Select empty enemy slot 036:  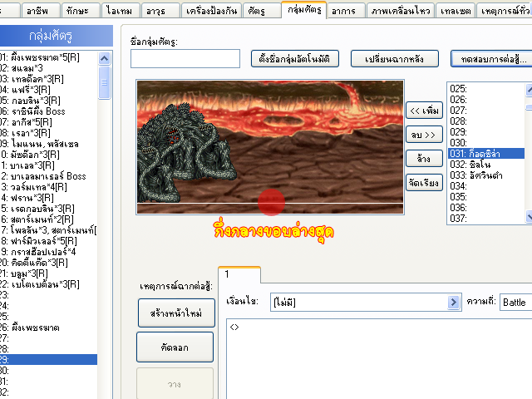[x=486, y=208]
